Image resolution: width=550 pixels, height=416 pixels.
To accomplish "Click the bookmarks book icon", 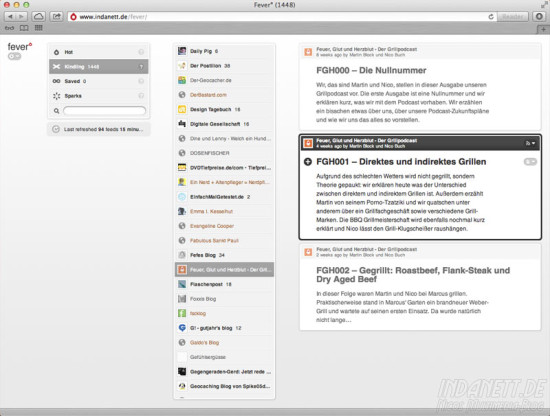I will (24, 28).
